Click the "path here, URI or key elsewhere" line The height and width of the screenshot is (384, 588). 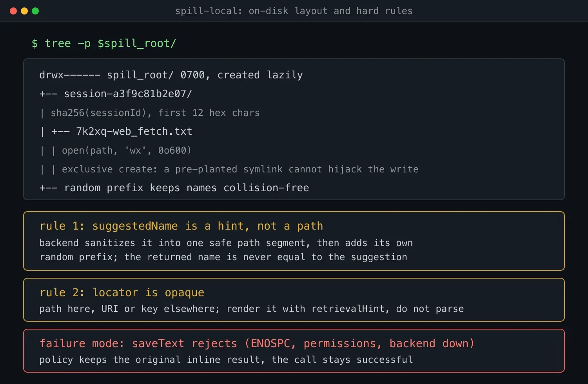coord(251,309)
